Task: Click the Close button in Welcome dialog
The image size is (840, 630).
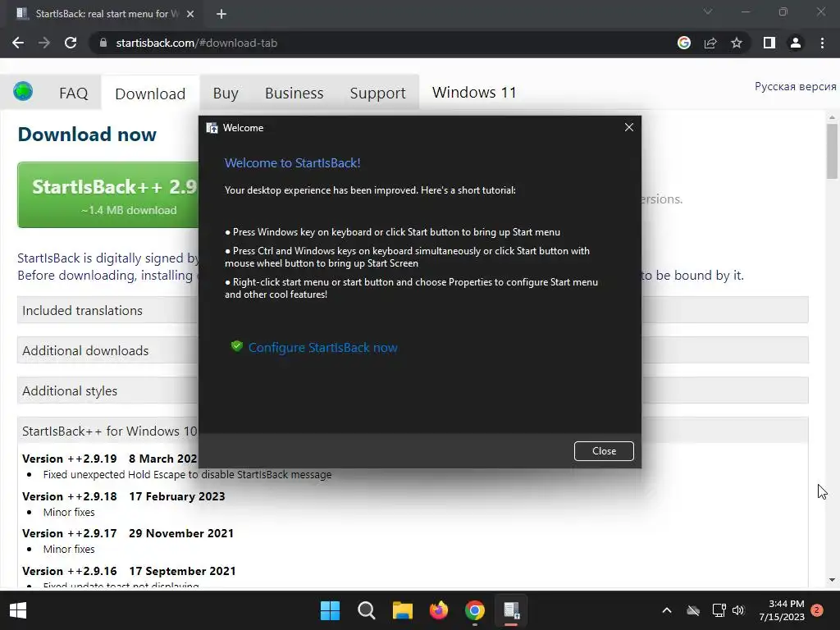Action: [604, 451]
